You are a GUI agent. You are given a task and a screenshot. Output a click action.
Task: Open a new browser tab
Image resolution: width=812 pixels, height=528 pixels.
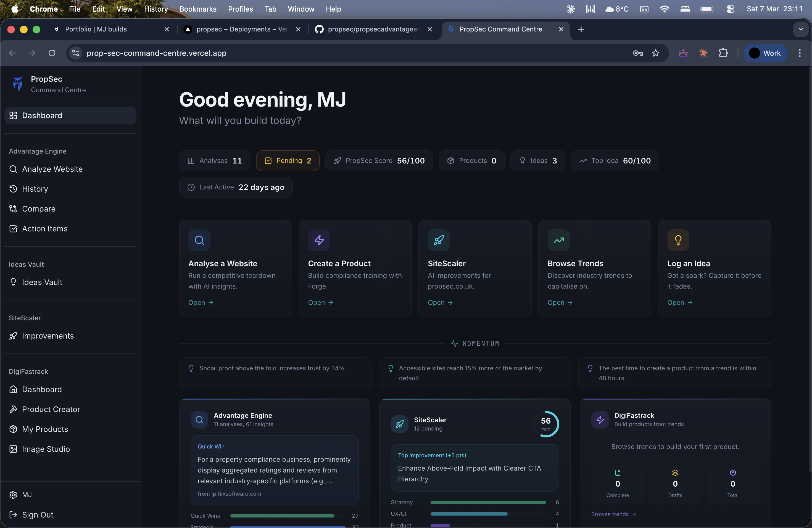[x=581, y=29]
